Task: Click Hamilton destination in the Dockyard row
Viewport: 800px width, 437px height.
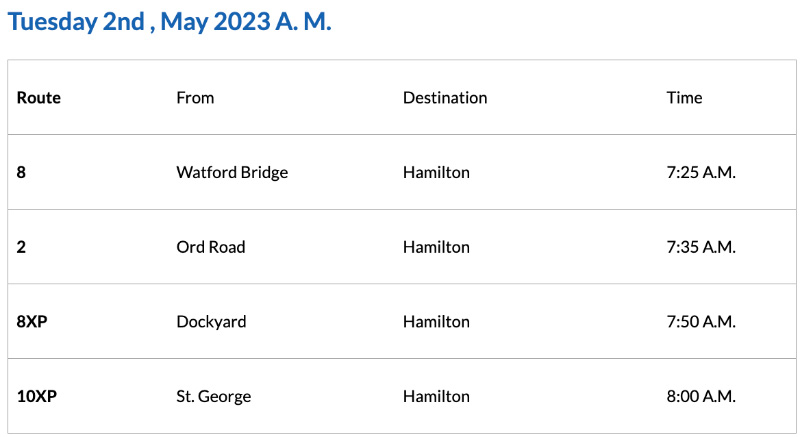Action: (436, 322)
